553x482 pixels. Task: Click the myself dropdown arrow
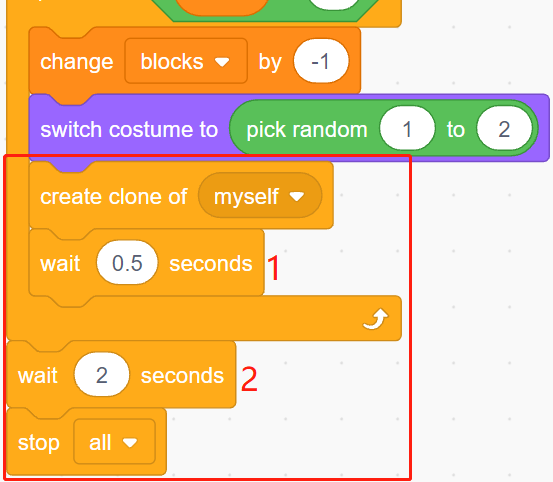point(297,196)
